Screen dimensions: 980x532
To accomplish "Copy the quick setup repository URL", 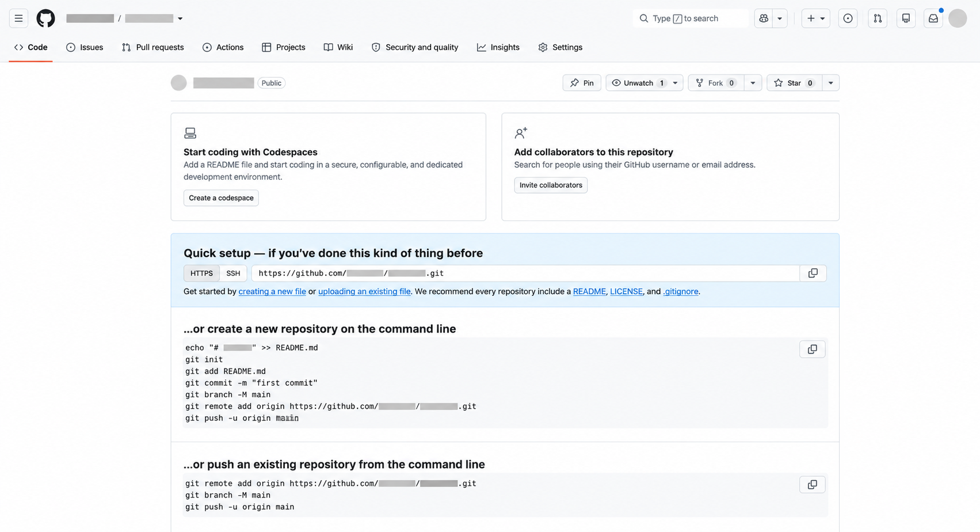I will pyautogui.click(x=813, y=273).
